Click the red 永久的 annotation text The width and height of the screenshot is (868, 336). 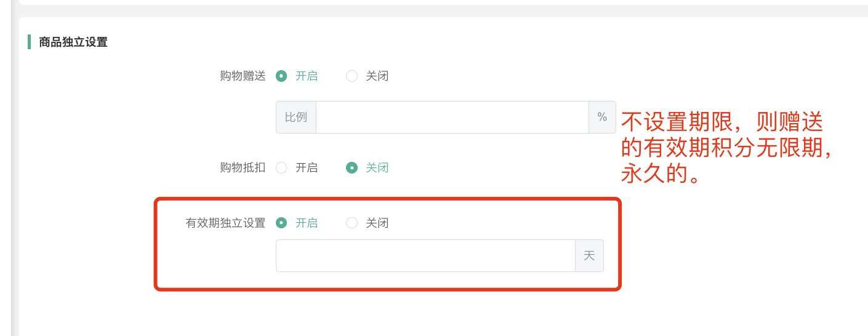[660, 174]
